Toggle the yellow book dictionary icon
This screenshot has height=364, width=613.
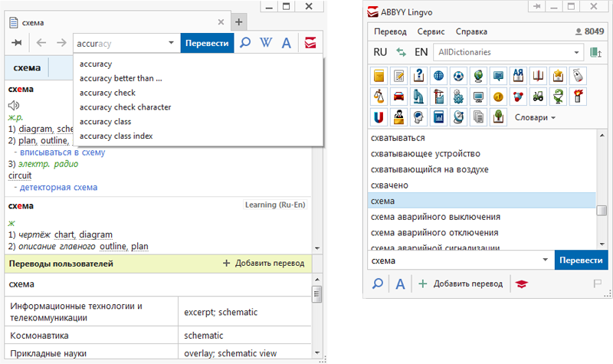click(379, 76)
